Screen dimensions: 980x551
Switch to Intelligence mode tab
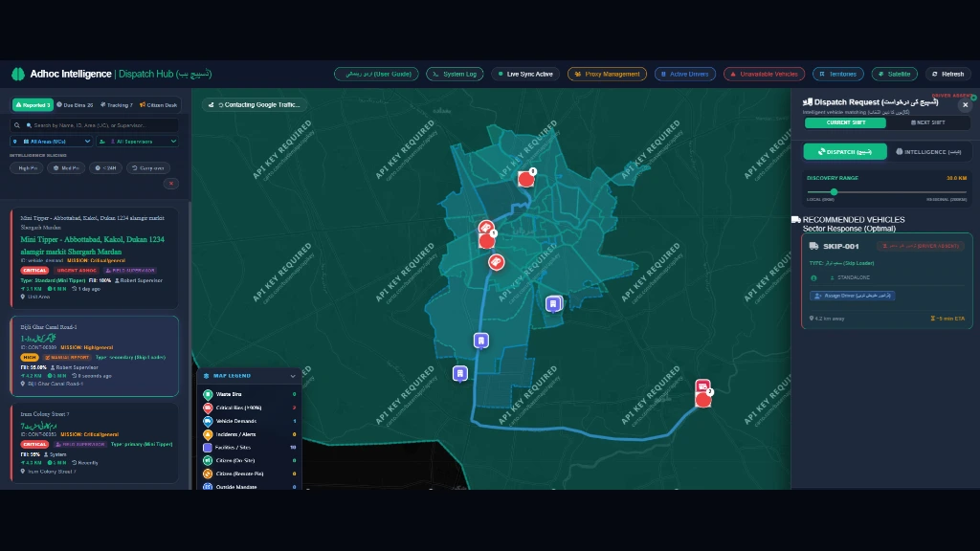[928, 152]
